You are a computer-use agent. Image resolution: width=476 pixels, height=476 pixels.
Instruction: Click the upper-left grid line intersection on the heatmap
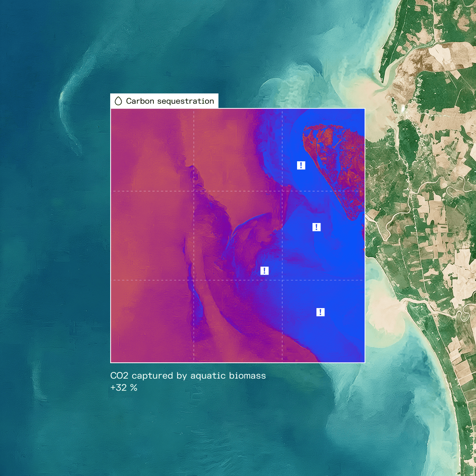(193, 191)
